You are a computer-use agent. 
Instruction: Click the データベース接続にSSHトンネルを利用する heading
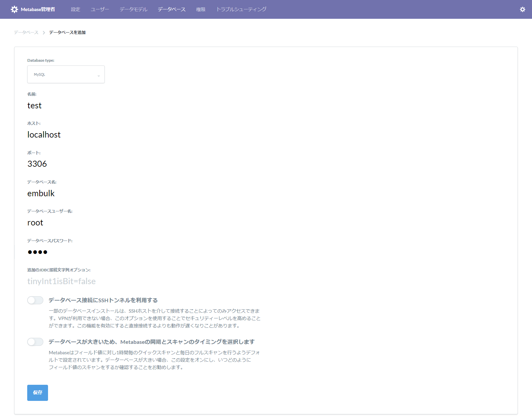(x=103, y=300)
